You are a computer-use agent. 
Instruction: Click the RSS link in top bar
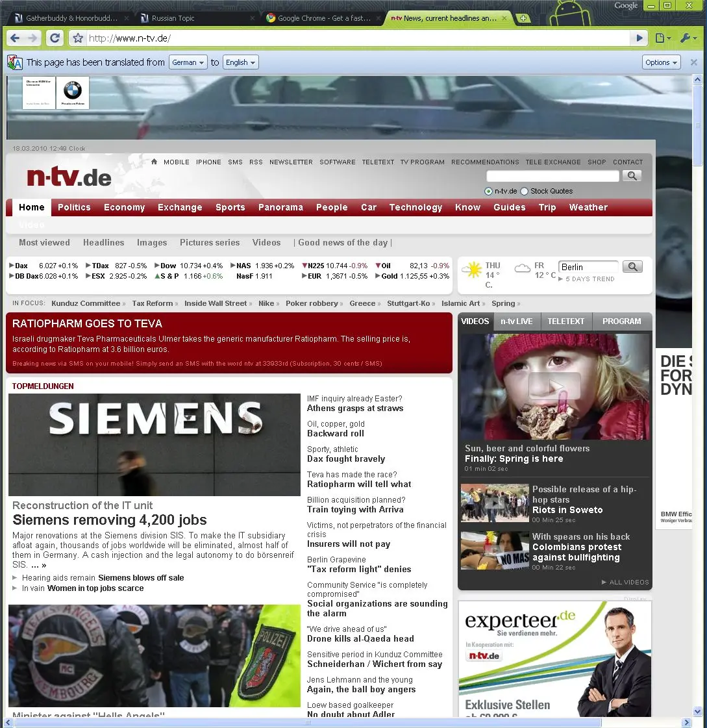click(256, 162)
